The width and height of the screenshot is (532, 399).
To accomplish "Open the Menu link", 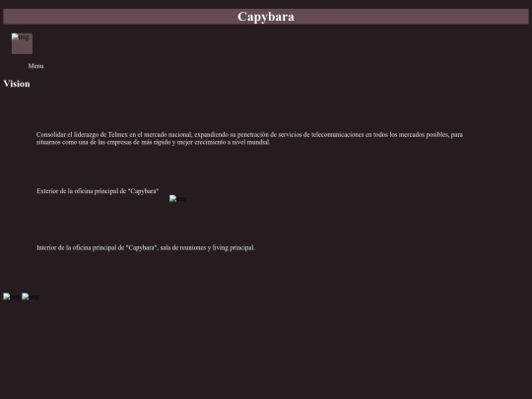I will (35, 66).
